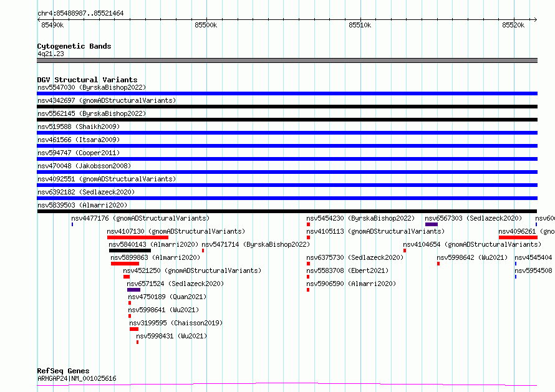The height and width of the screenshot is (392, 555).
Task: Select the 4q21.23 cytogenetic band bar
Action: (x=287, y=60)
